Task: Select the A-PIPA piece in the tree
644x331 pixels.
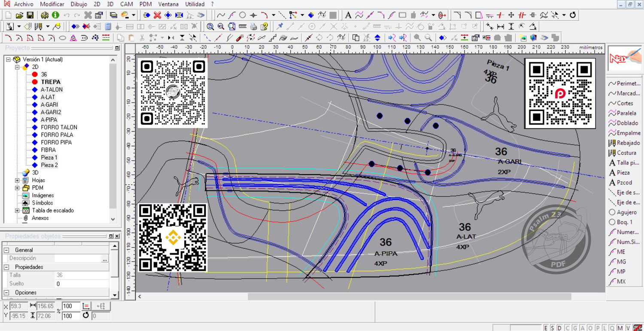Action: coord(49,120)
